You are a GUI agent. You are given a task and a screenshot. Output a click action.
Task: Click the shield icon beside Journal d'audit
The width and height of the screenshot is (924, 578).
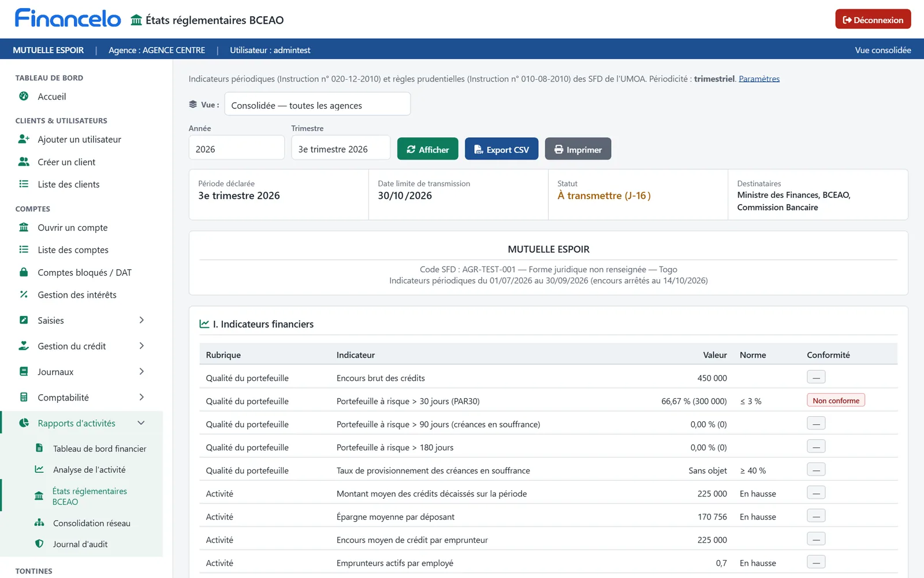click(39, 544)
